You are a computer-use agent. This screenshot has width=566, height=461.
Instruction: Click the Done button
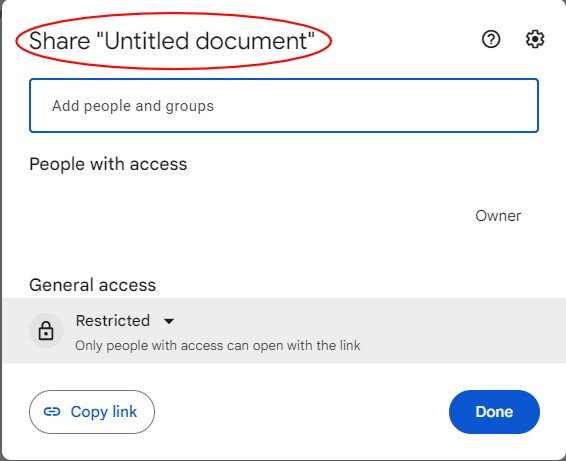(494, 412)
